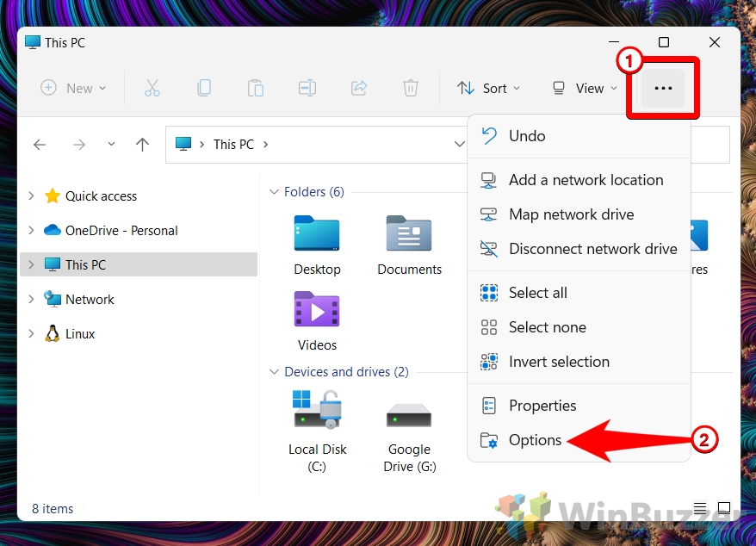Click Select all in the menu

[537, 293]
